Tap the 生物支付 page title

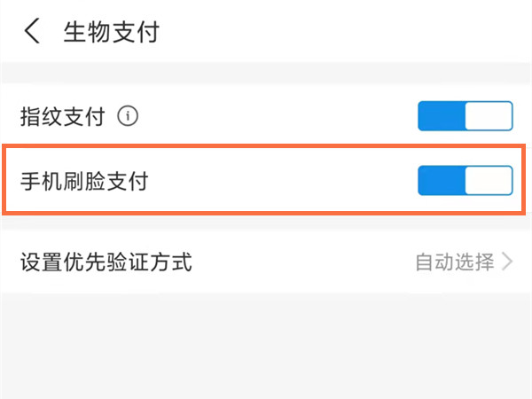111,32
